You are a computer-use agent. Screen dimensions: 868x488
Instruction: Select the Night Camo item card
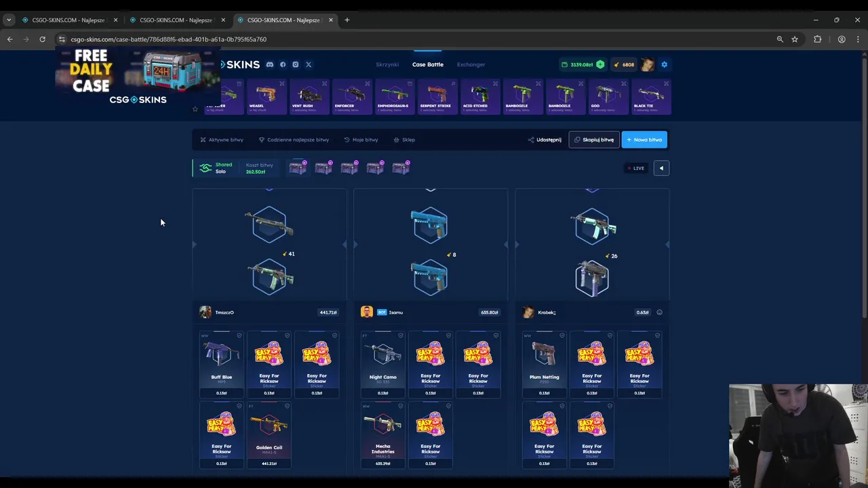tap(383, 364)
